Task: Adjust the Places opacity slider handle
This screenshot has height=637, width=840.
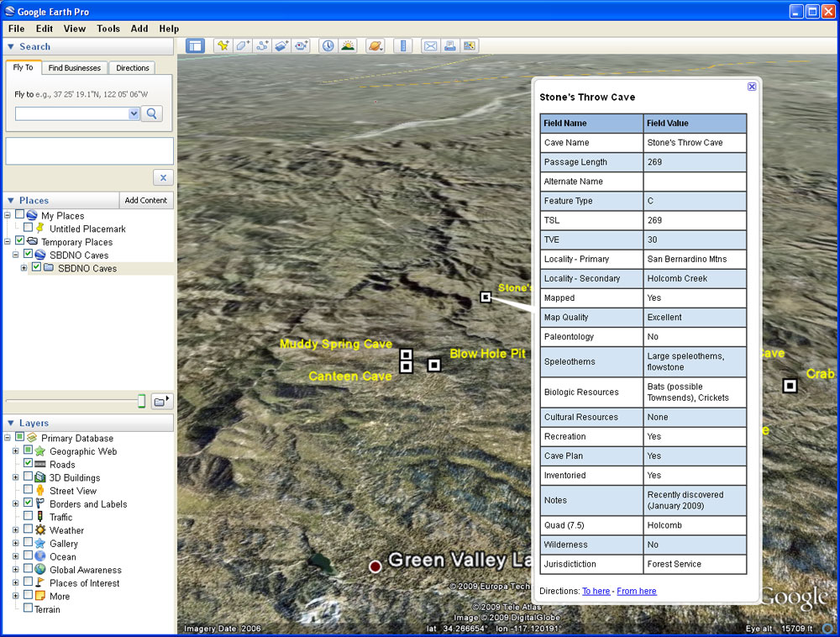Action: tap(141, 401)
